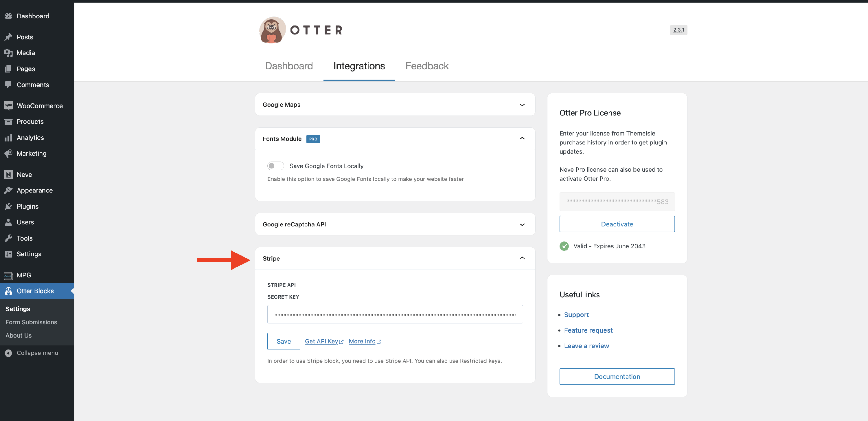
Task: Click the Otter Blocks sidebar icon
Action: tap(8, 291)
